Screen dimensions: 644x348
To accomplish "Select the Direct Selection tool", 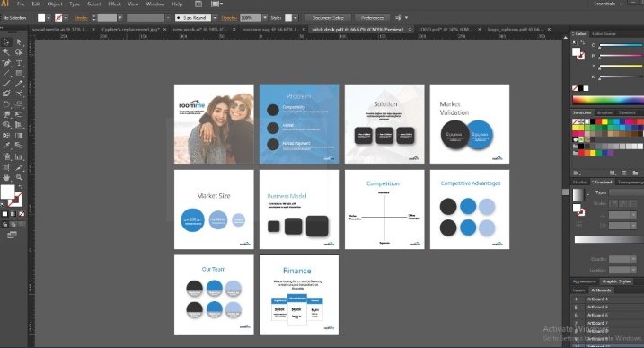I will click(19, 42).
